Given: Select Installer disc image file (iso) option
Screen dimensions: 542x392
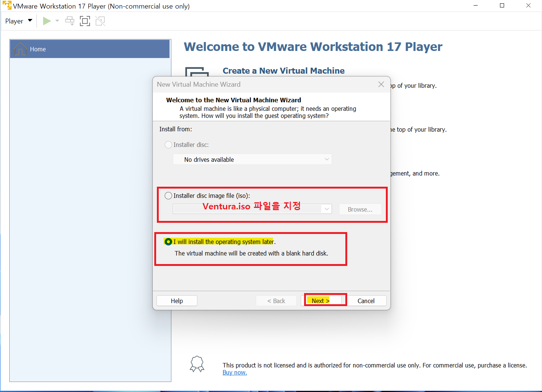Looking at the screenshot, I should 168,196.
